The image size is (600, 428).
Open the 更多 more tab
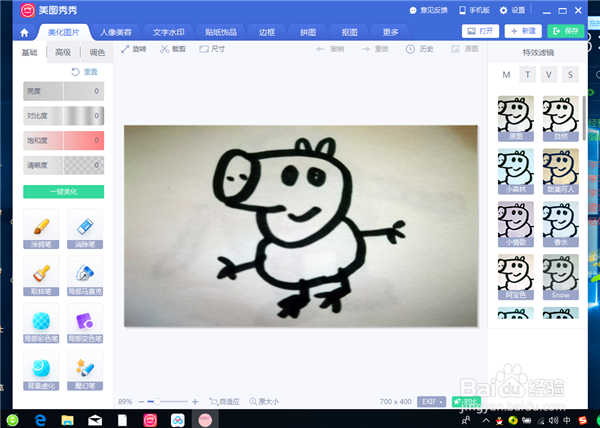click(x=391, y=33)
